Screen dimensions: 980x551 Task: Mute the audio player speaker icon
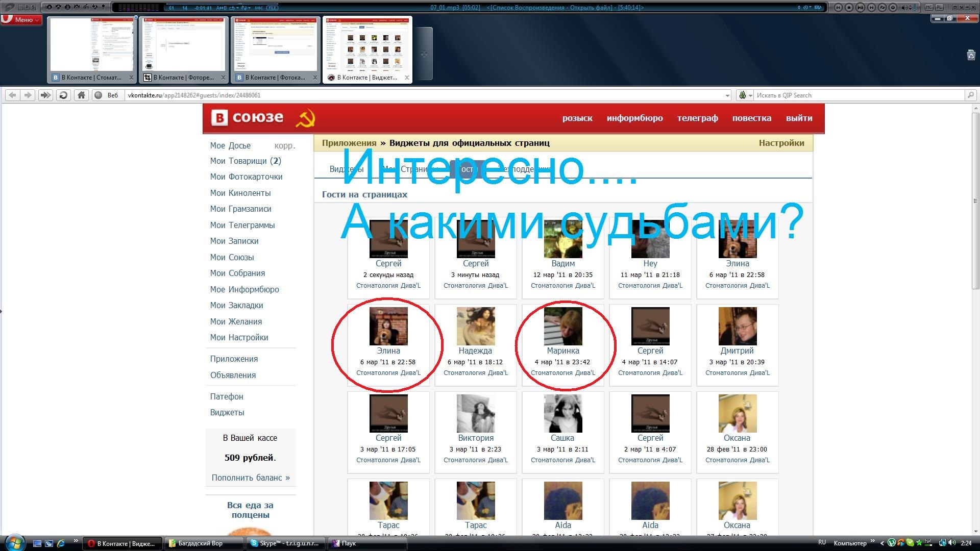pos(904,8)
